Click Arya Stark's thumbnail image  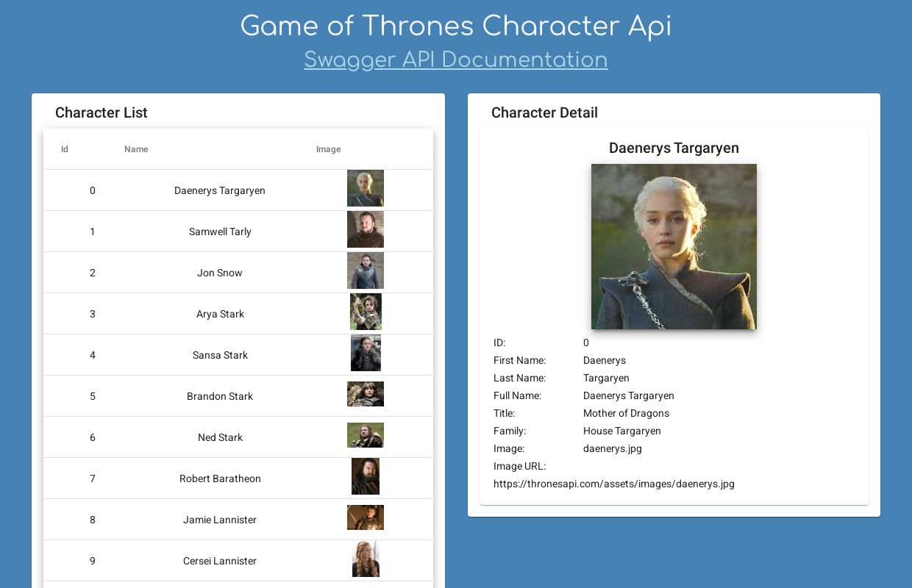(366, 312)
